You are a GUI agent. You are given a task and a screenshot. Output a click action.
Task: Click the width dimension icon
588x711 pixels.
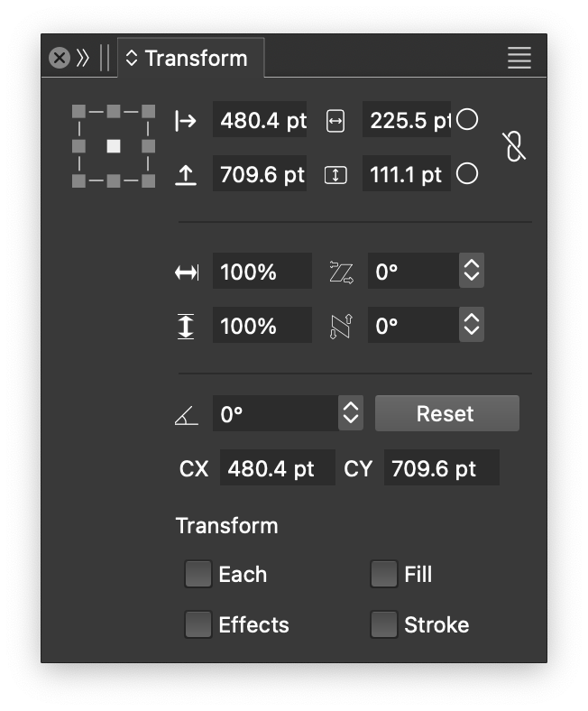pyautogui.click(x=335, y=121)
